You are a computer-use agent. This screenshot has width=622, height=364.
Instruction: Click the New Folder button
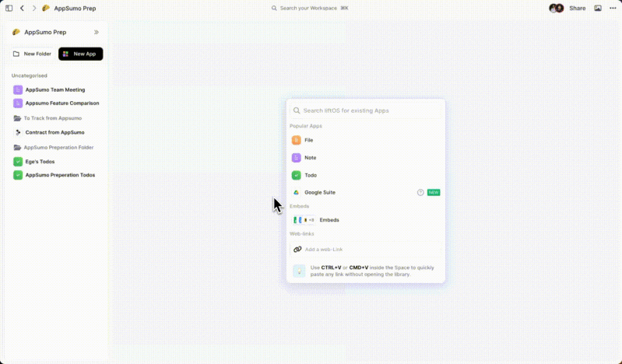[x=32, y=54]
